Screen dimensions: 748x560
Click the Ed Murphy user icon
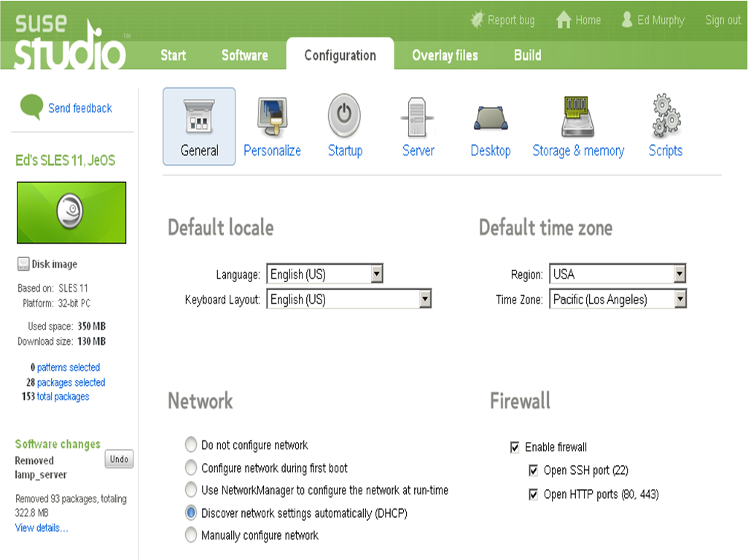click(627, 20)
